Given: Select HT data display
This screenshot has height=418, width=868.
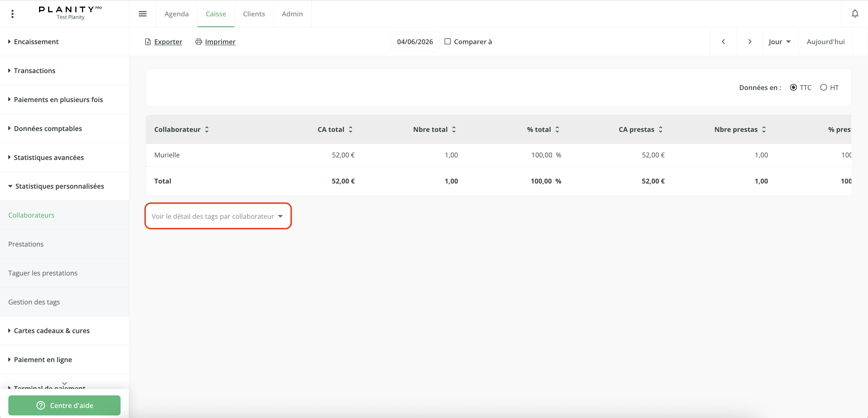Looking at the screenshot, I should coord(823,87).
